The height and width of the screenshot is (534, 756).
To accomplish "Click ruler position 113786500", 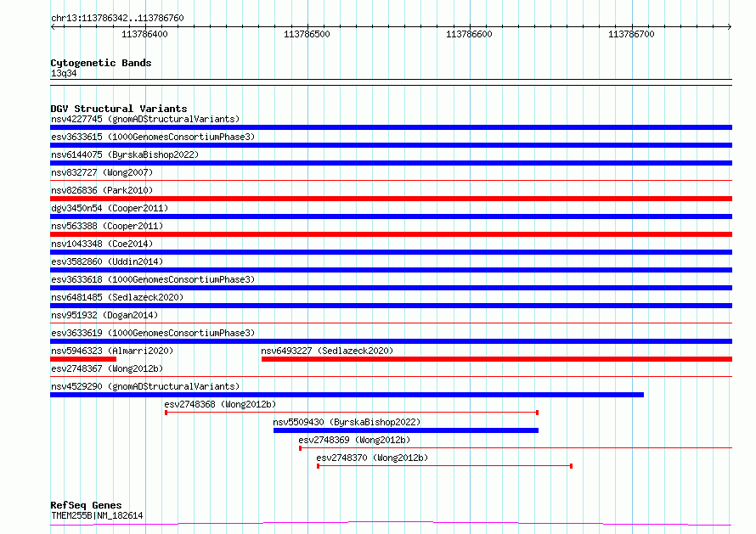I will pyautogui.click(x=307, y=34).
